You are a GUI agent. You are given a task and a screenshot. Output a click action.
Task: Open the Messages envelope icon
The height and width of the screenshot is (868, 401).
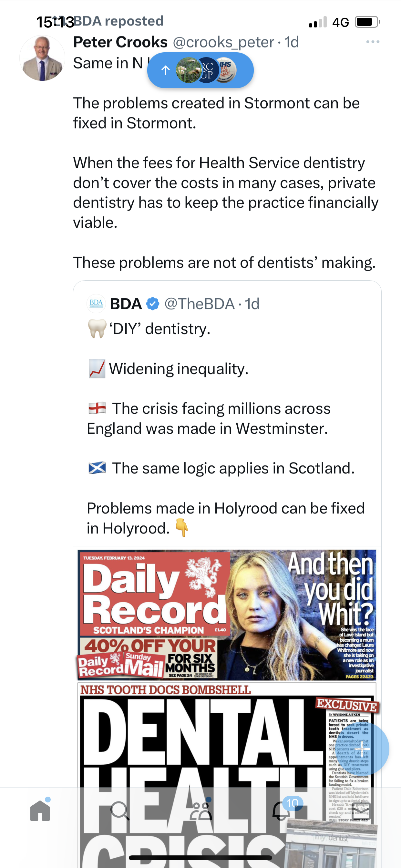(x=361, y=811)
